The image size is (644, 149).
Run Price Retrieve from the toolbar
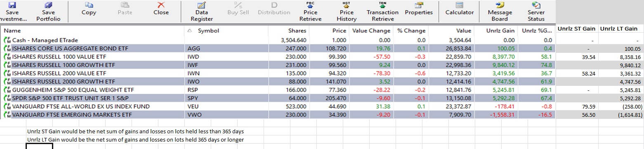[x=310, y=12]
